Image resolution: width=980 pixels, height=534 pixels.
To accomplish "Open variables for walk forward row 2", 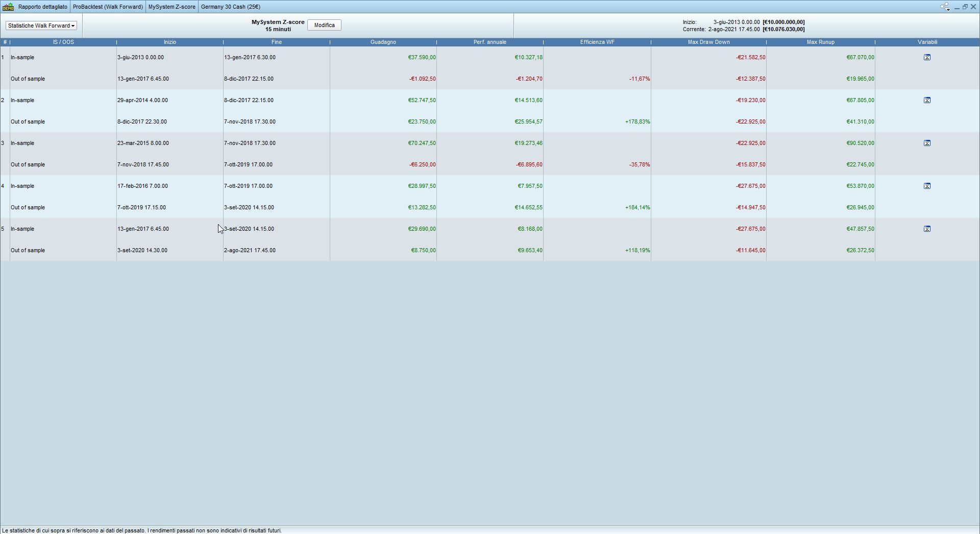I will pyautogui.click(x=927, y=100).
